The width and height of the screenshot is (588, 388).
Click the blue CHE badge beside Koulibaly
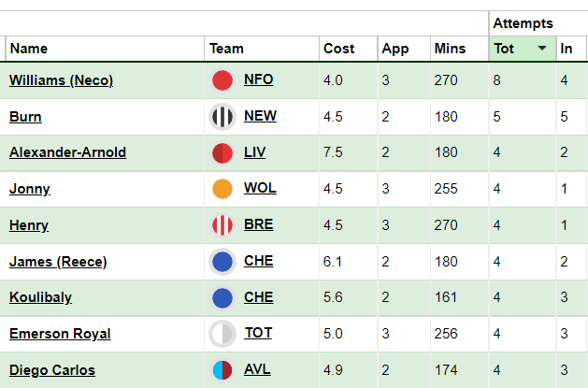point(222,297)
